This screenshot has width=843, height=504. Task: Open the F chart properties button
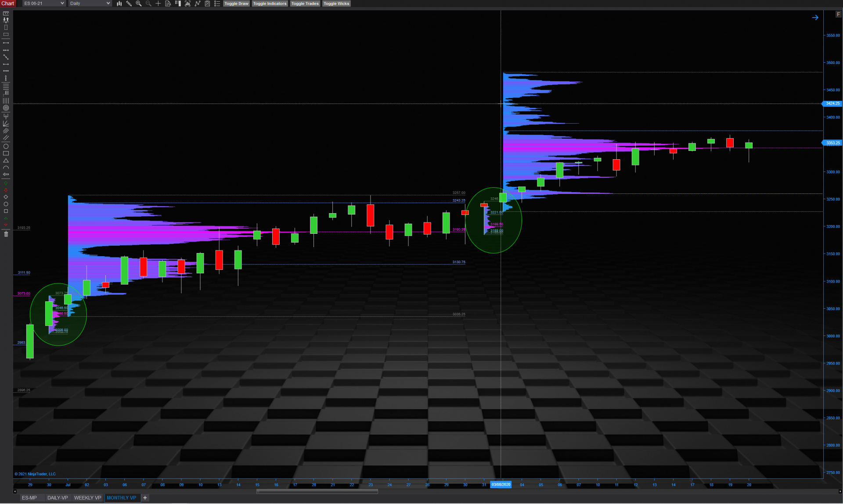(838, 14)
